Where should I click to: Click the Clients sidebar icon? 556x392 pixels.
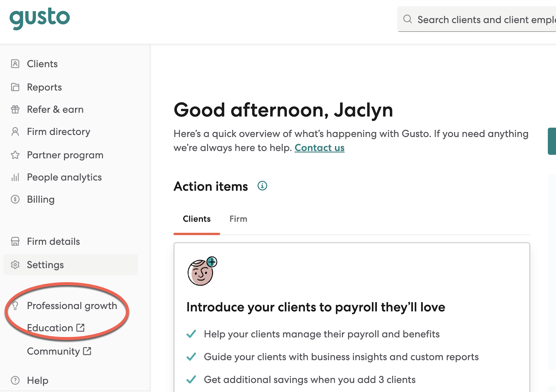pos(15,64)
